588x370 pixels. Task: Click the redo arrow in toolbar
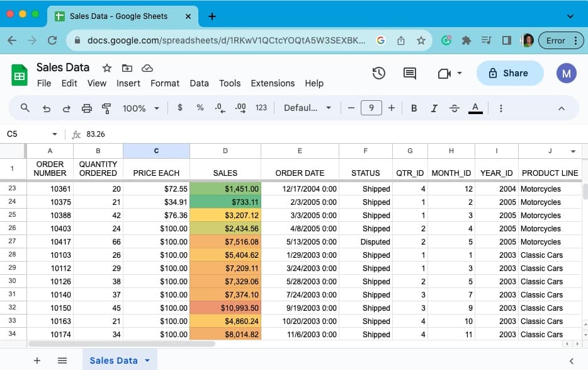click(66, 108)
